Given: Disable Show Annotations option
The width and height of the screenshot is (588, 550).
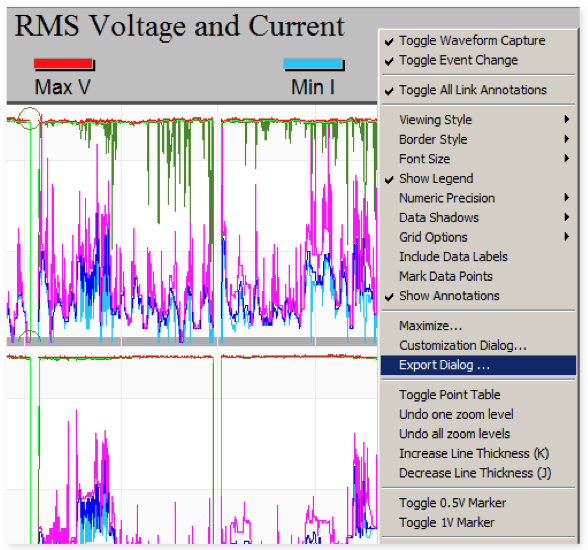Looking at the screenshot, I should [478, 296].
